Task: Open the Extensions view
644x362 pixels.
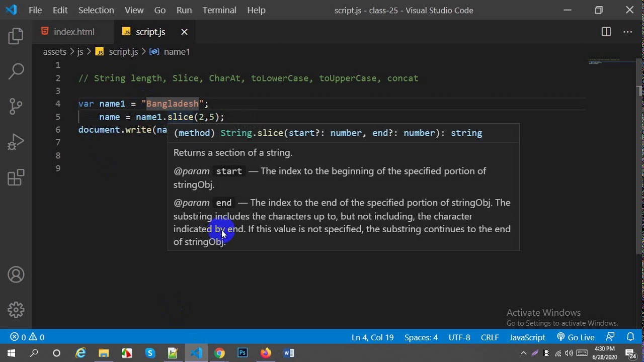Action: coord(16,177)
